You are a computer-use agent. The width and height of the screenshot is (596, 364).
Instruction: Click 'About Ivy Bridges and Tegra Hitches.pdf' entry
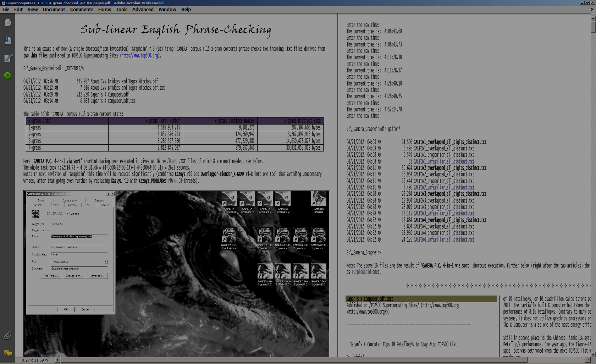tap(124, 82)
